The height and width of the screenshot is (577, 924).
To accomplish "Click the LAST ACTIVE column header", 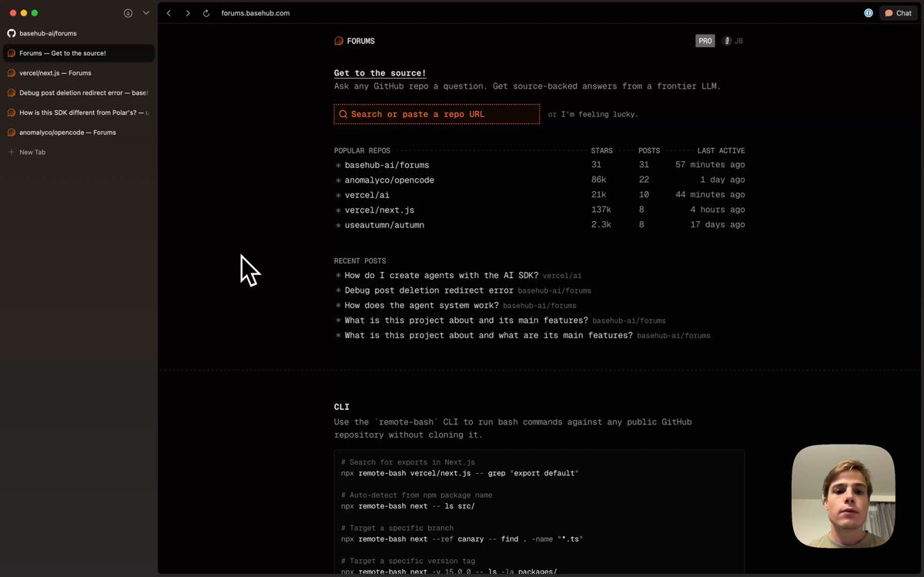I will (721, 151).
